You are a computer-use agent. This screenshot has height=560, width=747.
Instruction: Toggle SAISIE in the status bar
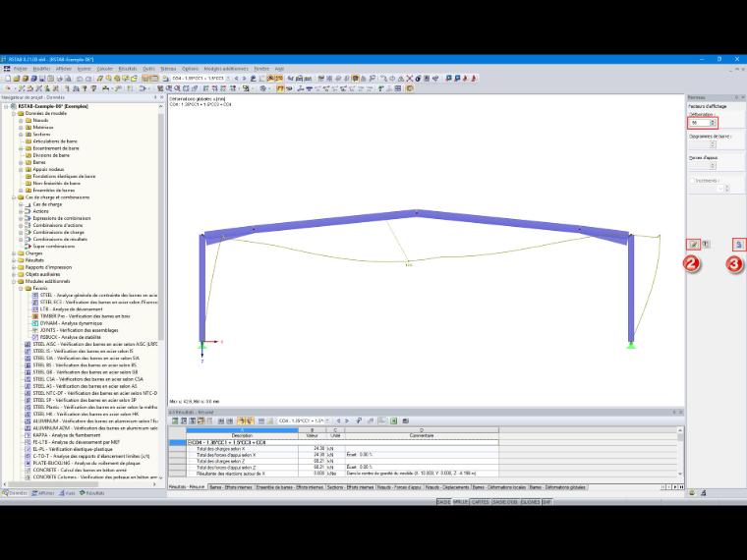click(443, 502)
